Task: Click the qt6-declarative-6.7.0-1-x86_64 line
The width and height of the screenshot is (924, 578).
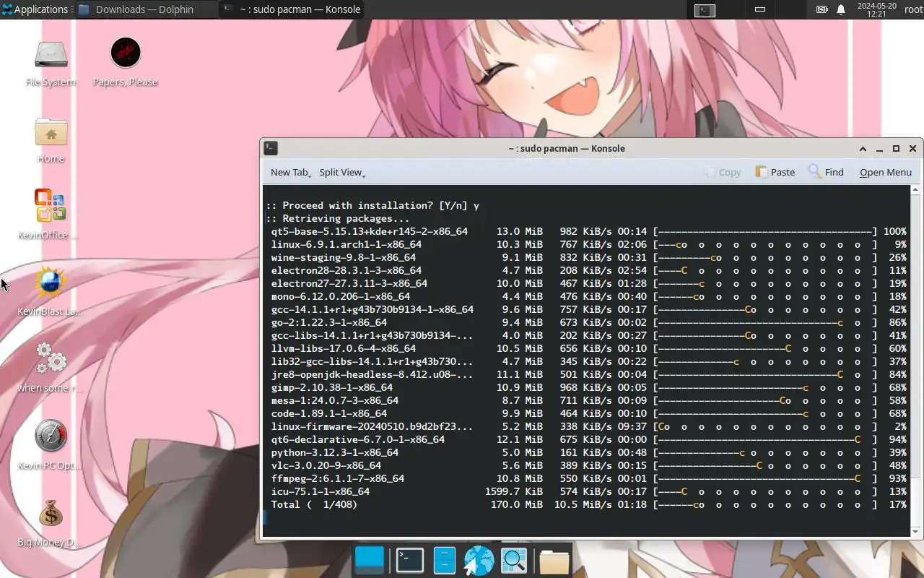Action: (588, 439)
